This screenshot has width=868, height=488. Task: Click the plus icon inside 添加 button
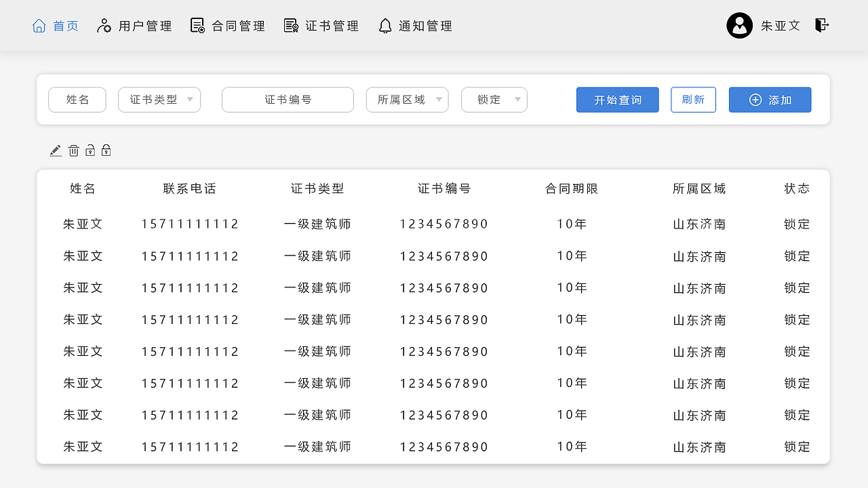tap(754, 100)
